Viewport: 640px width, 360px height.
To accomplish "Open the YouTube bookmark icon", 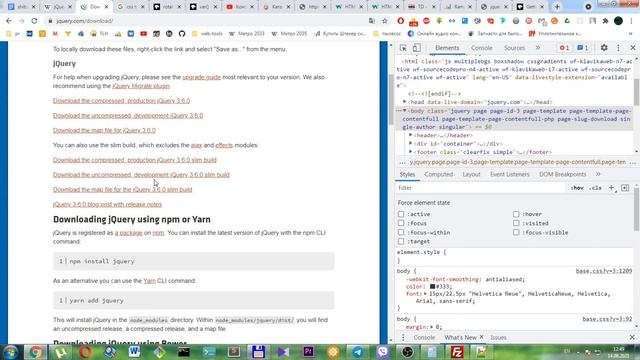I will coord(143,33).
